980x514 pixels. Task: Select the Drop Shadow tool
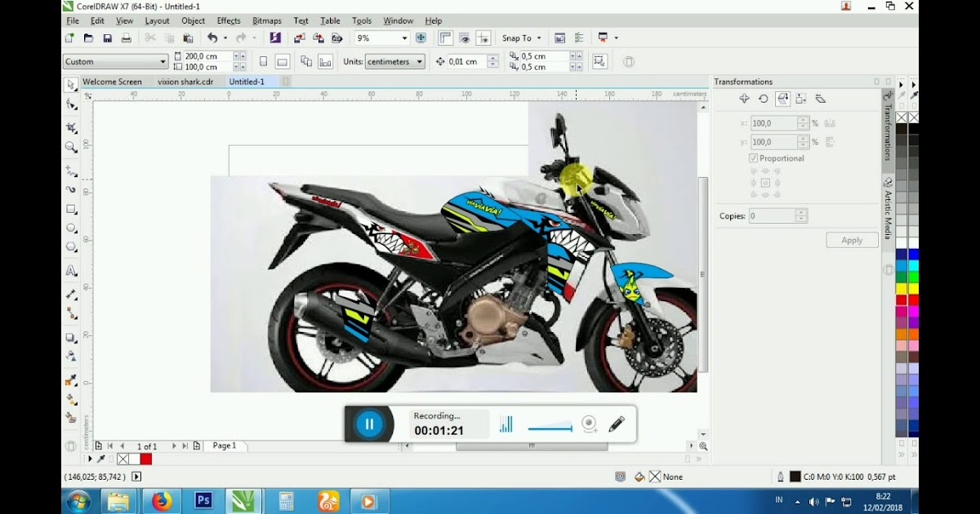tap(71, 336)
